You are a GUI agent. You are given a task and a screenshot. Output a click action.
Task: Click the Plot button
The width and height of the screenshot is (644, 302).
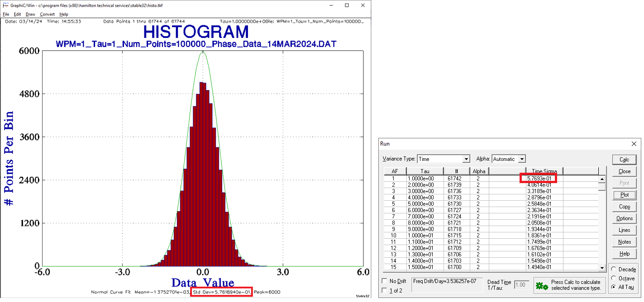[625, 195]
